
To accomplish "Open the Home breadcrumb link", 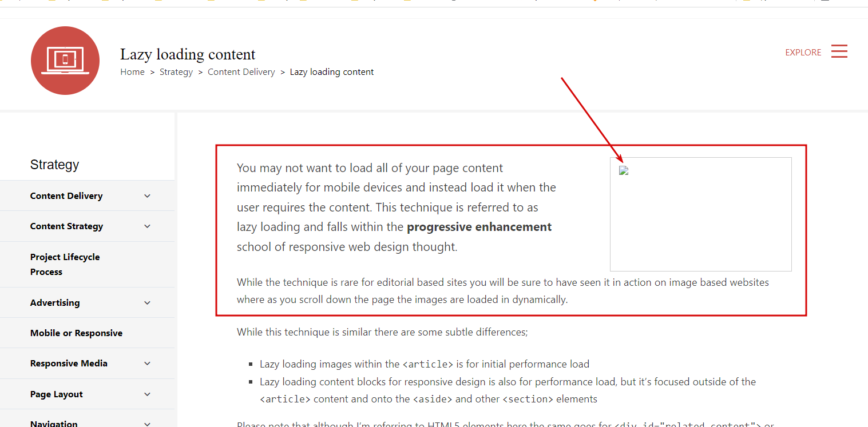I will pos(132,71).
